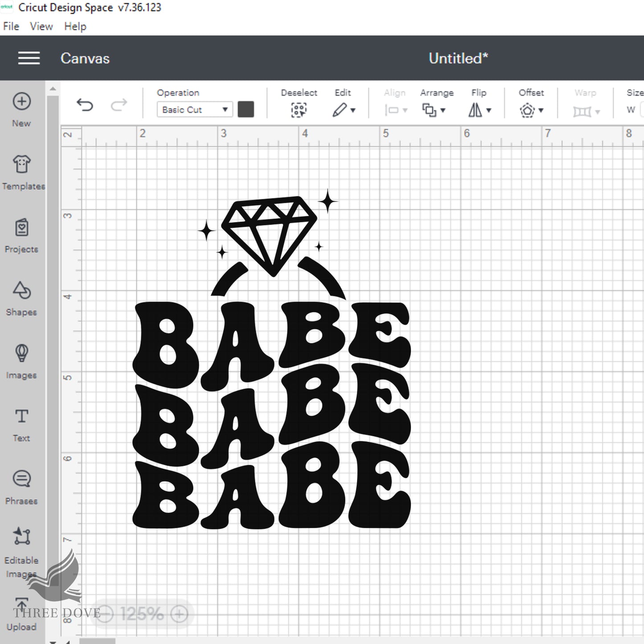The height and width of the screenshot is (644, 644).
Task: Click the Untitled* project name
Action: 458,58
